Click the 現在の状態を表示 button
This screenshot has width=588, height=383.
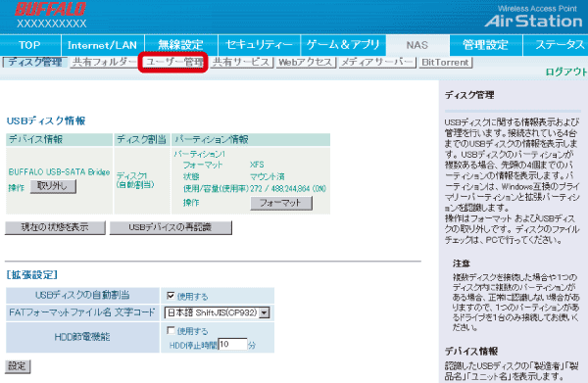pyautogui.click(x=55, y=227)
